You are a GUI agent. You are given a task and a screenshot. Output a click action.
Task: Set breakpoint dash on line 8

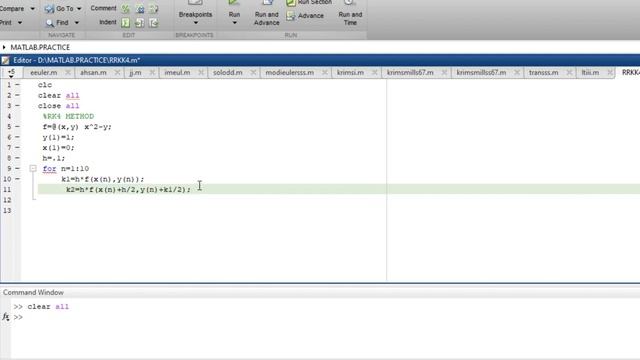(17, 158)
